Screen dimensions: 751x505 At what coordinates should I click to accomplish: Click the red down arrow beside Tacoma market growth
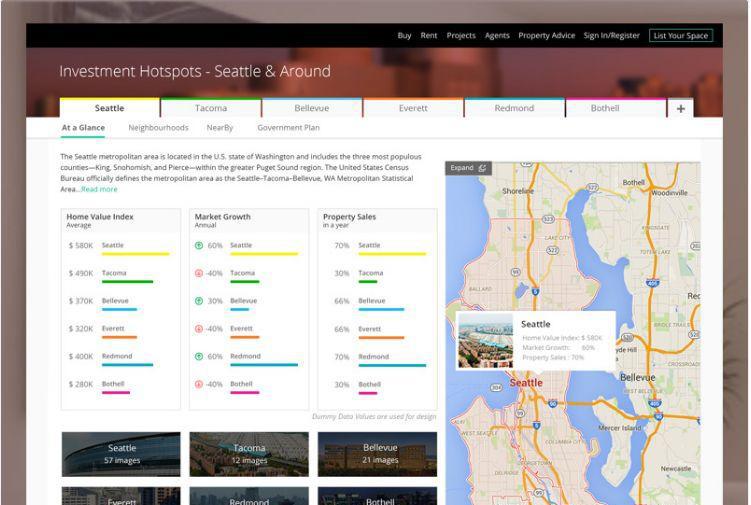point(199,273)
